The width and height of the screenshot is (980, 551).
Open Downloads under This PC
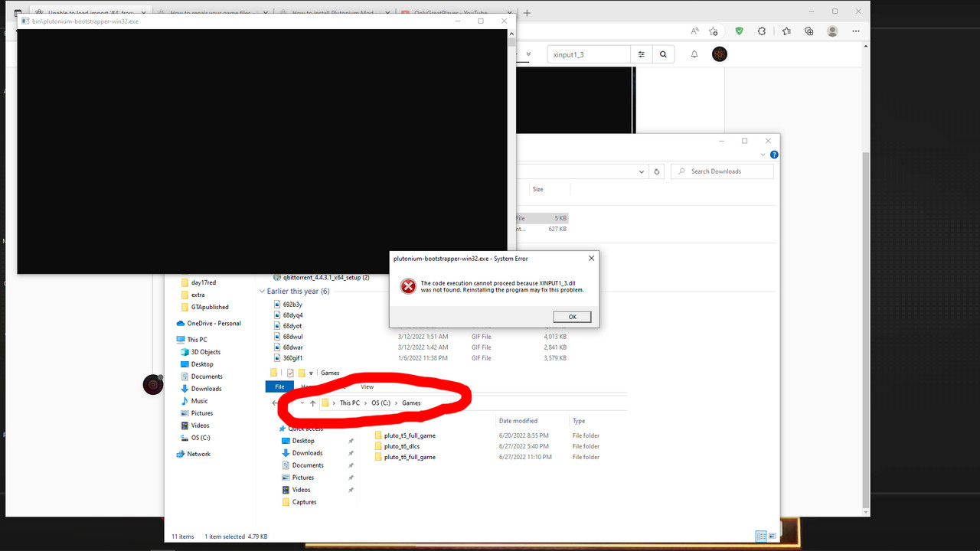click(x=201, y=389)
